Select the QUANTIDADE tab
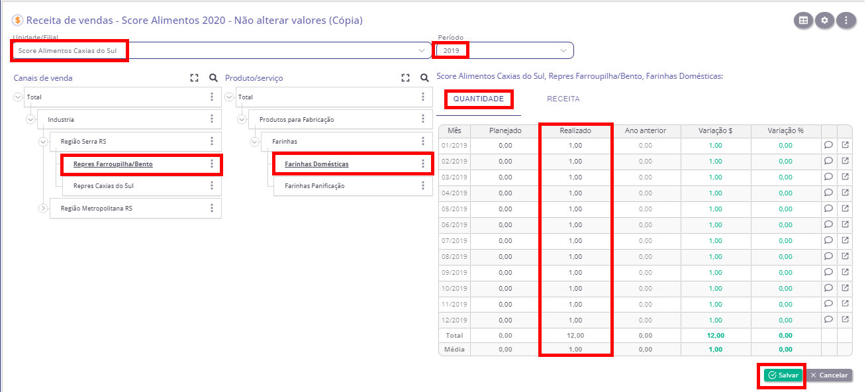Screen dimensions: 868x392 coord(478,99)
